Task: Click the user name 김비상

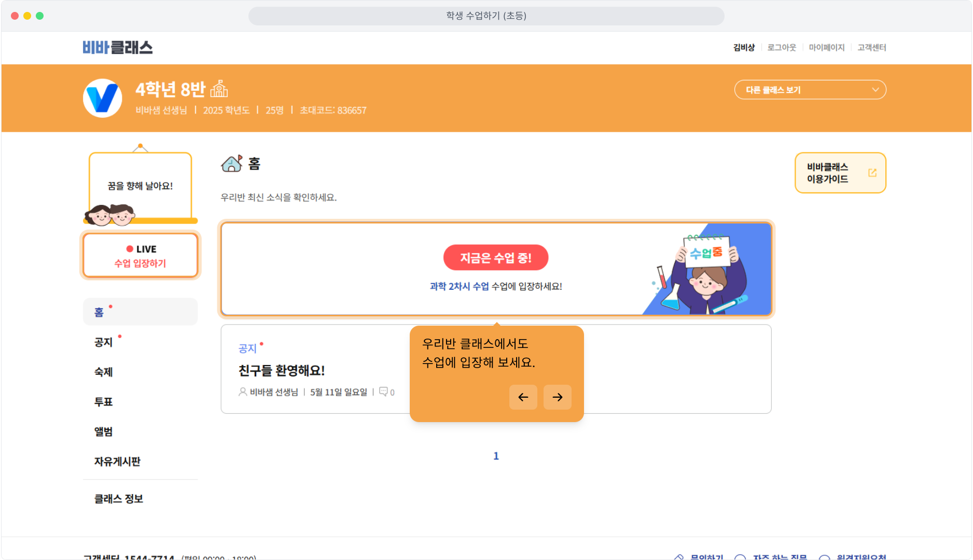Action: 744,47
